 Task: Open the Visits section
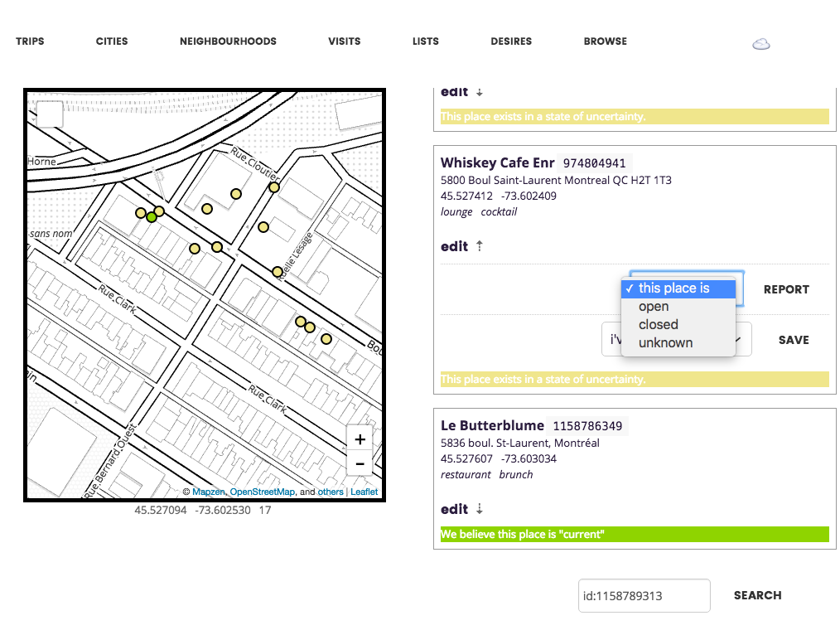(345, 41)
